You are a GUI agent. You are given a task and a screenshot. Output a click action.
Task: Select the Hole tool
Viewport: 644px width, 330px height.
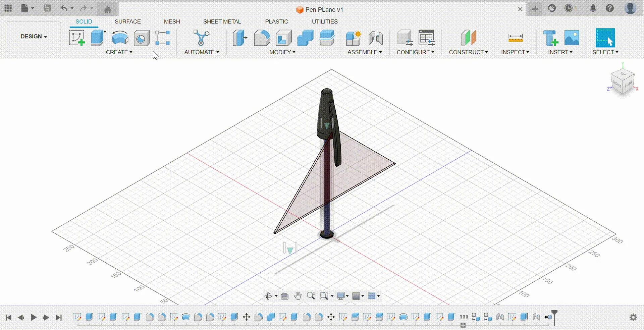[x=141, y=38]
